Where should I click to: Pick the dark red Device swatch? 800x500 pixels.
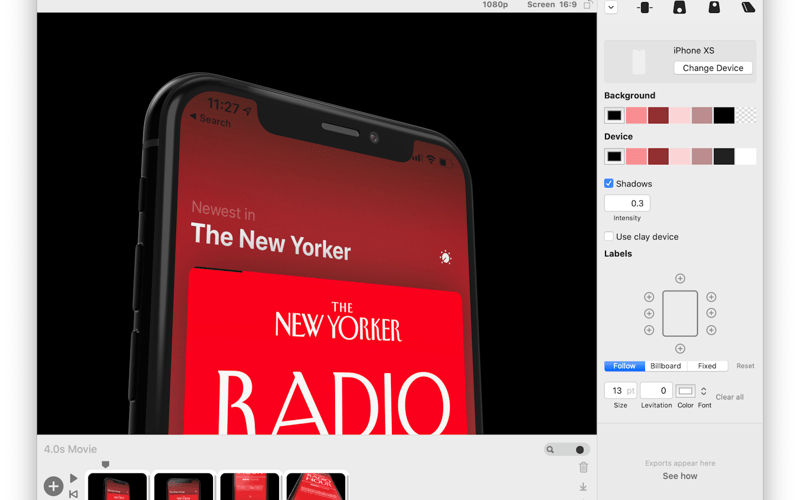(x=658, y=156)
